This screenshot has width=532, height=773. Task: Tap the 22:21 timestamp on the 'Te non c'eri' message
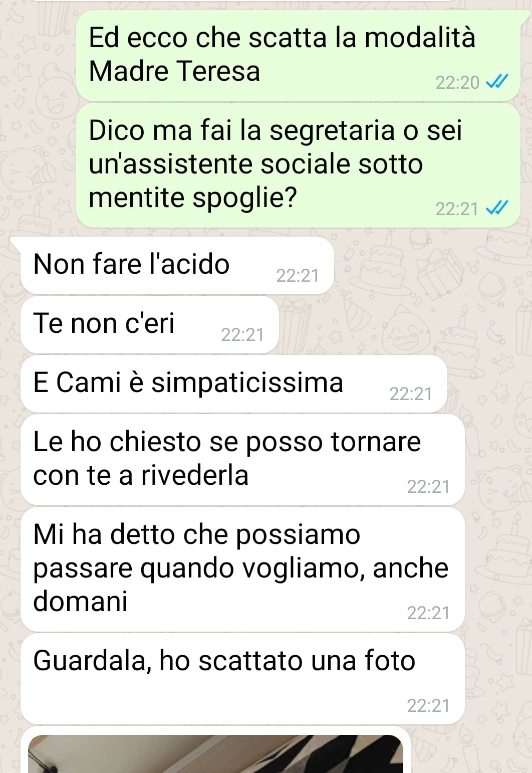click(x=242, y=334)
